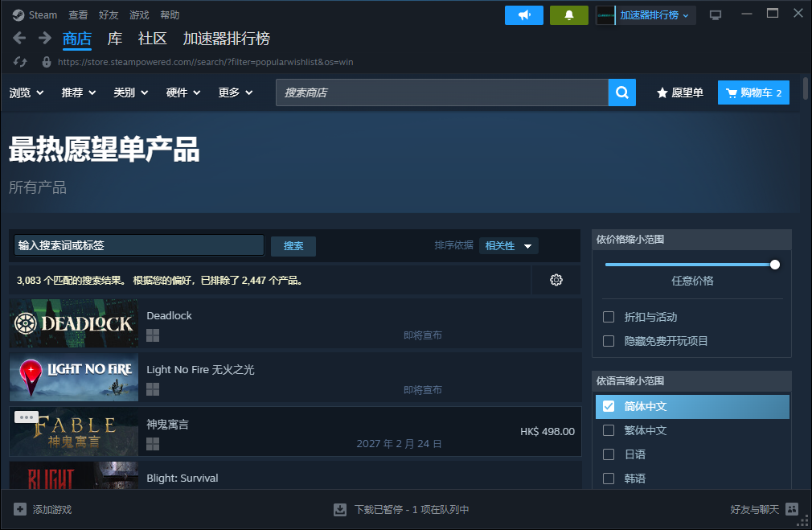Open Light No Fire 无火之光 listing
This screenshot has height=530, width=812.
coord(295,377)
